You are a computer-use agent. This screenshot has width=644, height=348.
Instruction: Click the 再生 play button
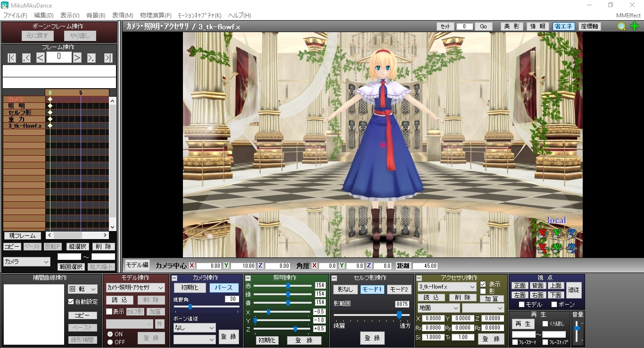coord(524,324)
